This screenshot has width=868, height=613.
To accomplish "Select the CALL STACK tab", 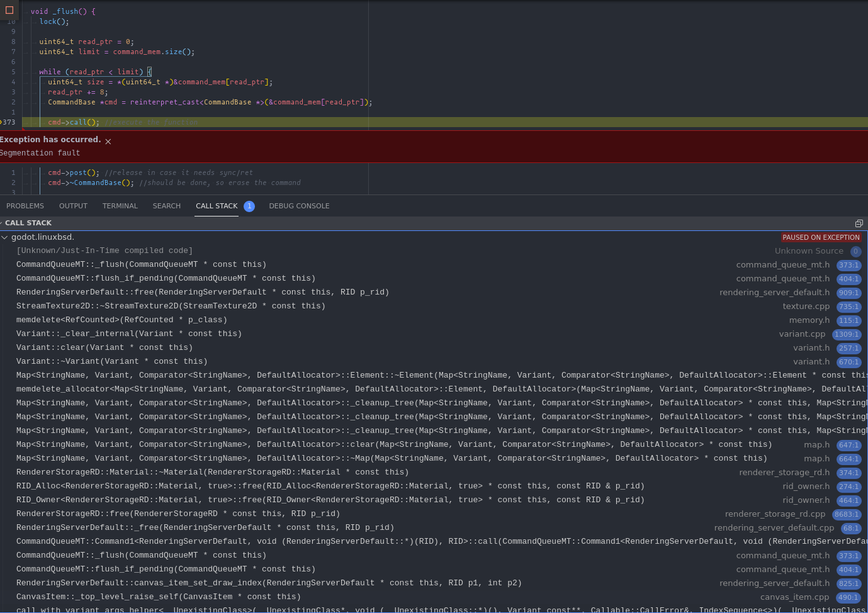I will coord(217,206).
